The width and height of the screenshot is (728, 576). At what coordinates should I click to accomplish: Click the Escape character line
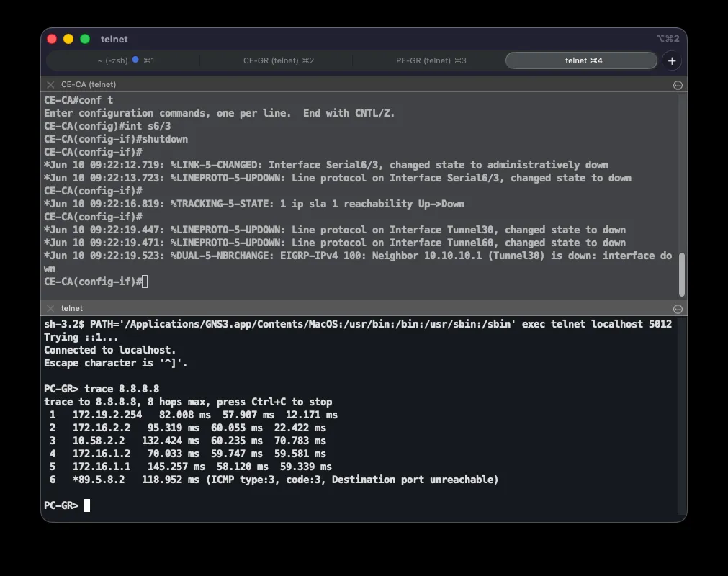pos(116,363)
